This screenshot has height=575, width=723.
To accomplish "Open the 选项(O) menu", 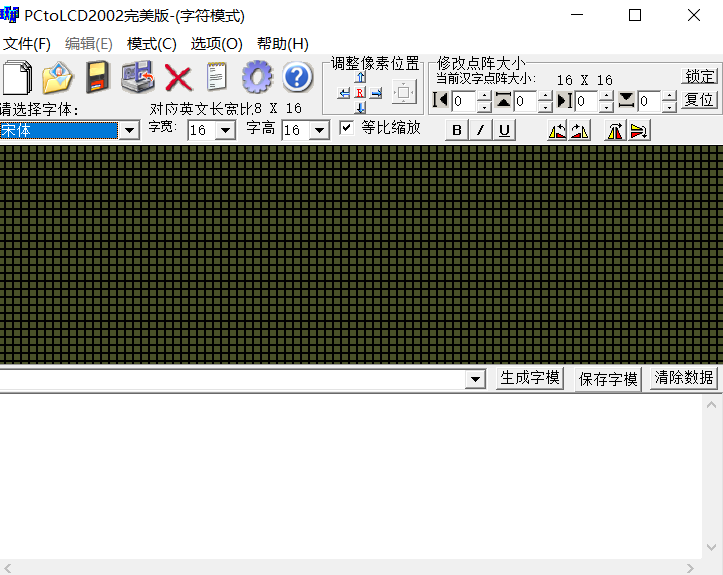I will click(216, 44).
